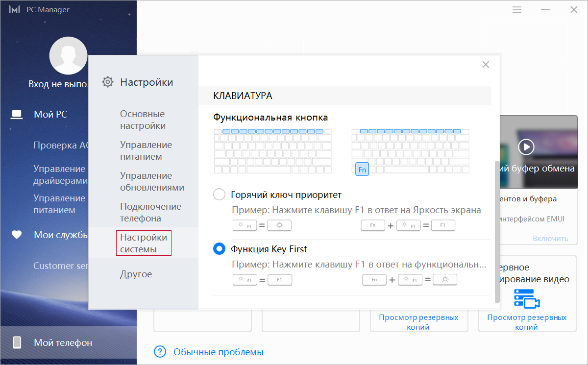Open the hamburger menu in title bar
588x365 pixels.
(517, 10)
